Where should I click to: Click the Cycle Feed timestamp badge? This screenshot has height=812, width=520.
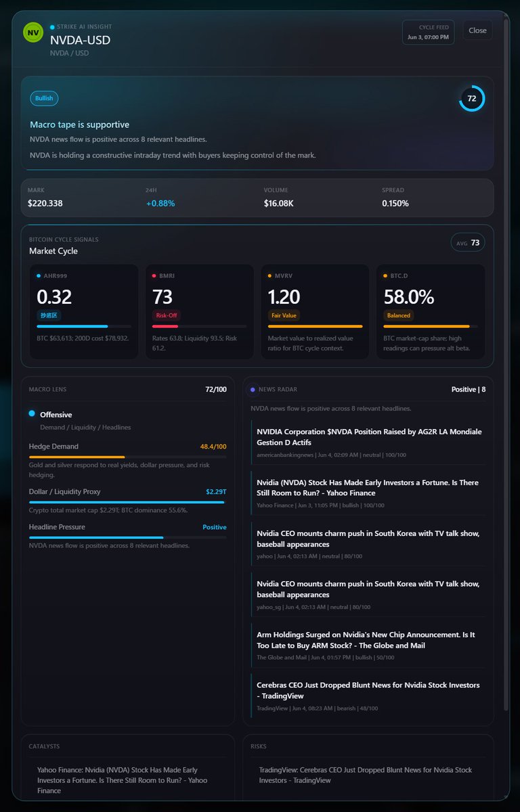tap(428, 32)
